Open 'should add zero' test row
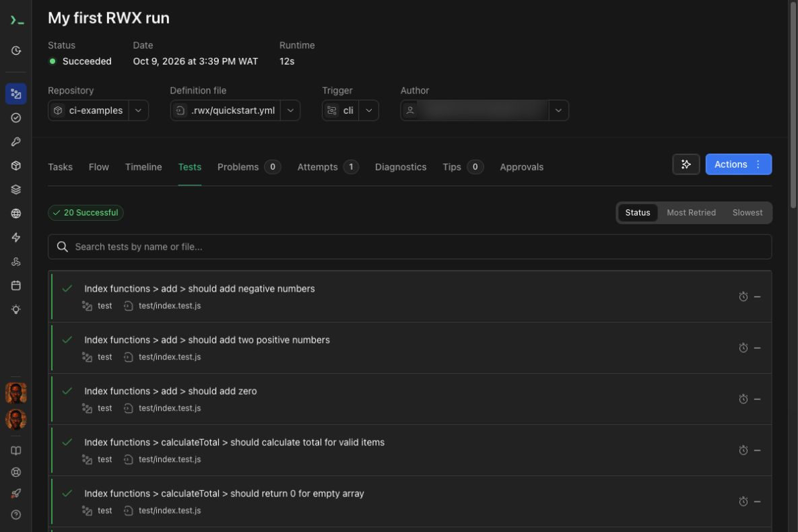Viewport: 798px width, 532px height. point(409,399)
